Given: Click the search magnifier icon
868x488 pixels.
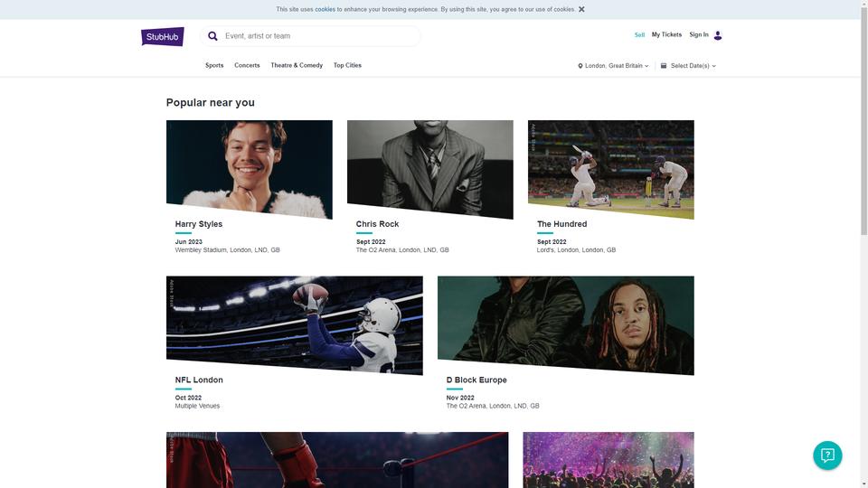Looking at the screenshot, I should coord(212,36).
